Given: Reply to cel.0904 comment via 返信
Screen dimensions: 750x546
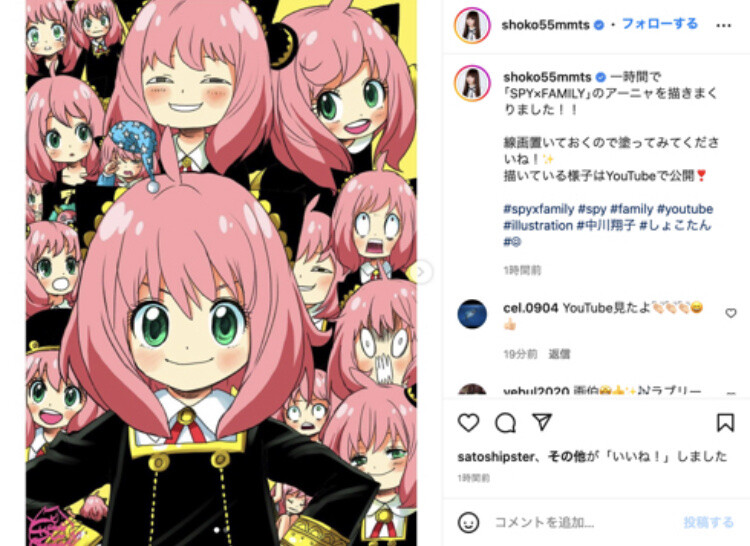Looking at the screenshot, I should (559, 354).
